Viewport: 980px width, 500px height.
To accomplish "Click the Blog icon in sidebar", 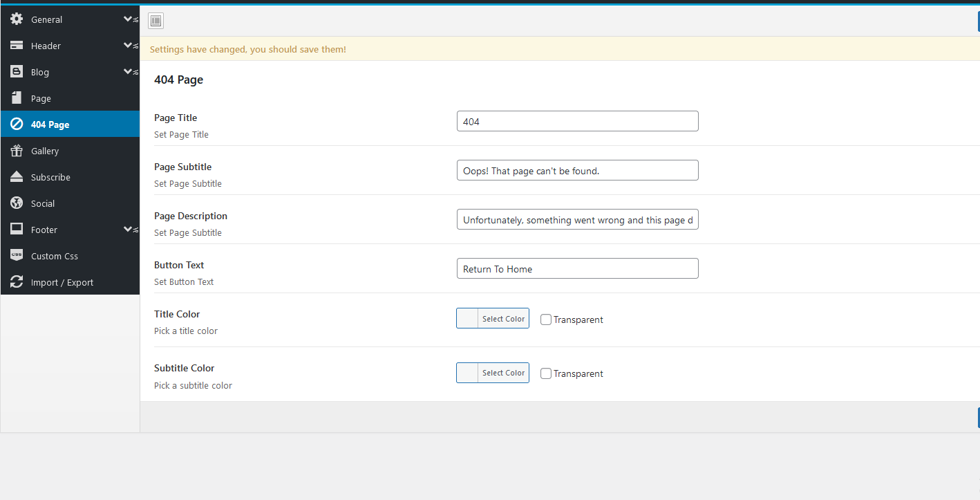I will click(17, 72).
